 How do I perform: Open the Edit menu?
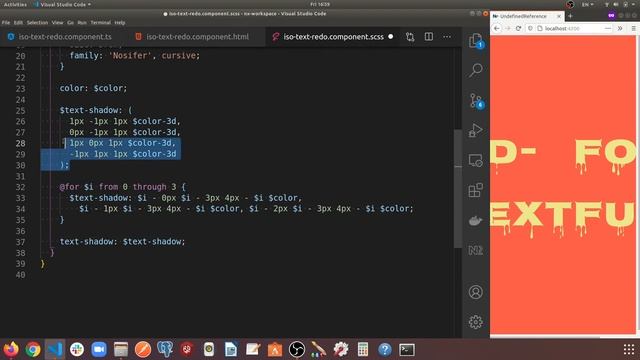[18, 22]
